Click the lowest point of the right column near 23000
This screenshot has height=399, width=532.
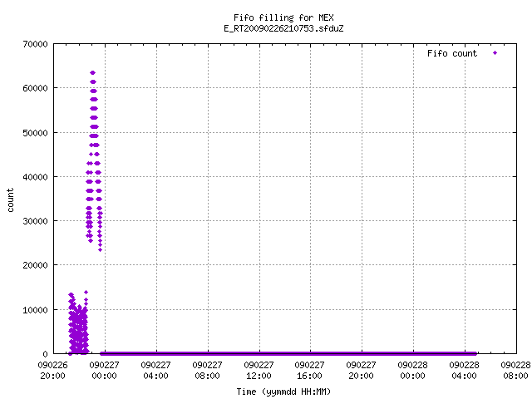(100, 250)
